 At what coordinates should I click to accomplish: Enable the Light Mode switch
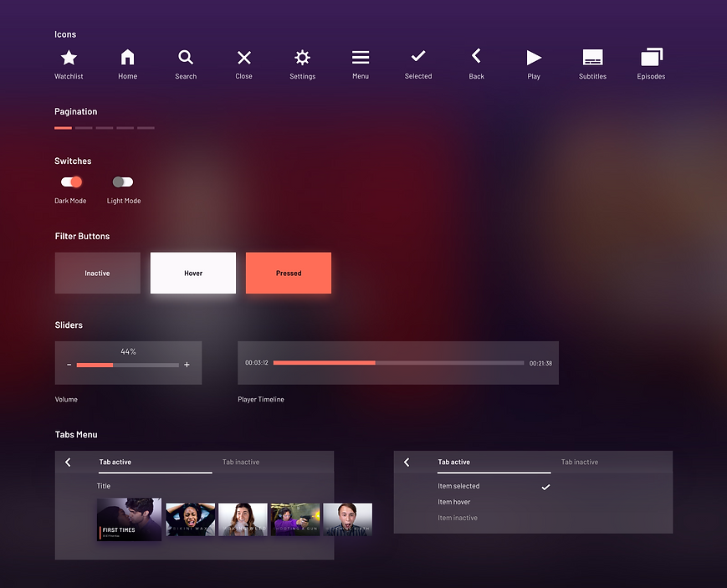(123, 182)
